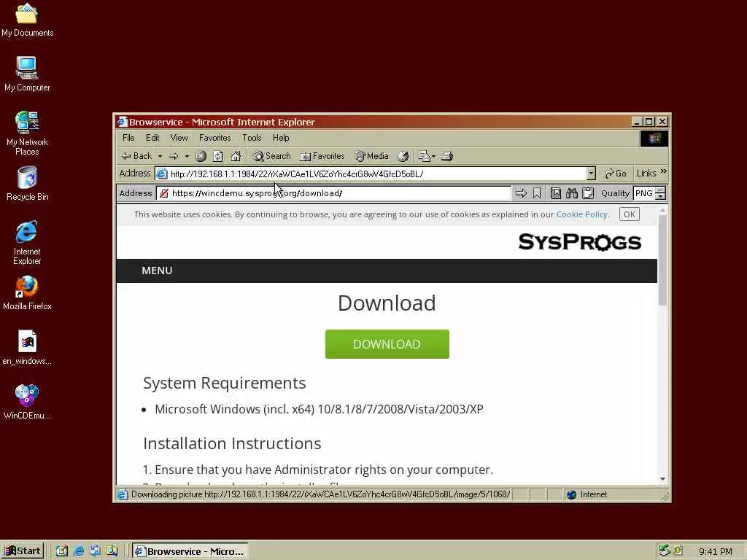Open the Help menu

coord(281,138)
